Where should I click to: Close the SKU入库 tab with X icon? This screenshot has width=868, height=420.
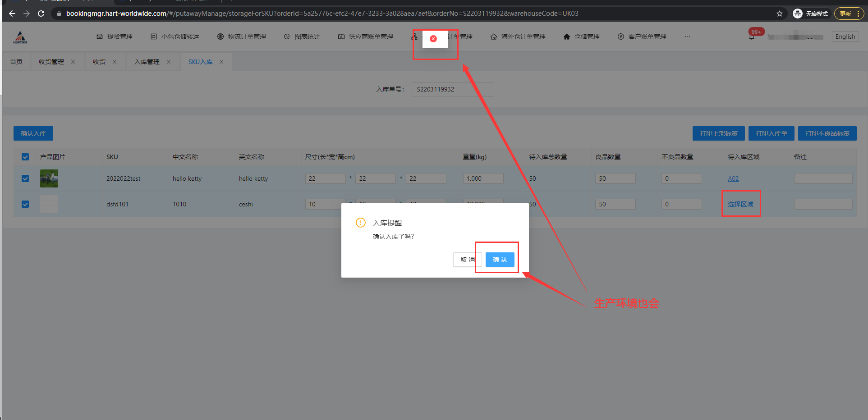coord(221,62)
